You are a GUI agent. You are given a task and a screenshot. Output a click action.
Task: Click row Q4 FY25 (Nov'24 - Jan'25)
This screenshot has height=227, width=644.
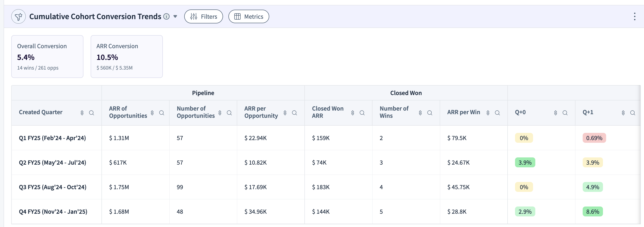pos(326,211)
